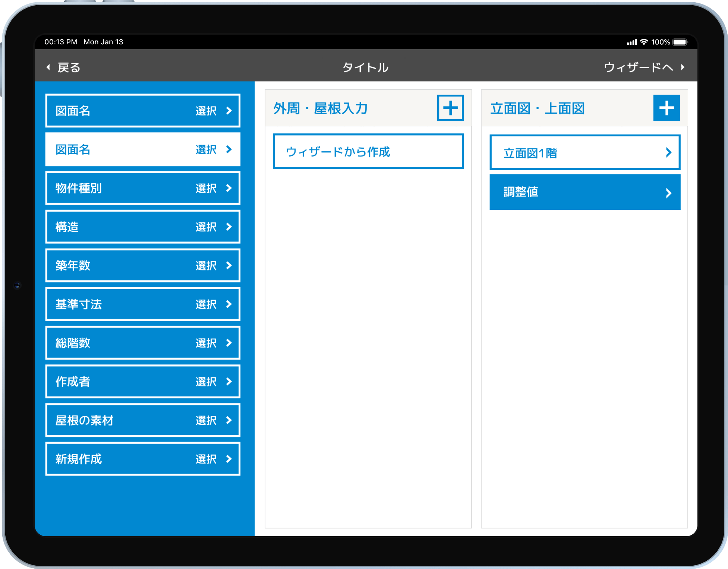The height and width of the screenshot is (569, 728).
Task: Click the chevron on 調整値 row
Action: click(668, 193)
